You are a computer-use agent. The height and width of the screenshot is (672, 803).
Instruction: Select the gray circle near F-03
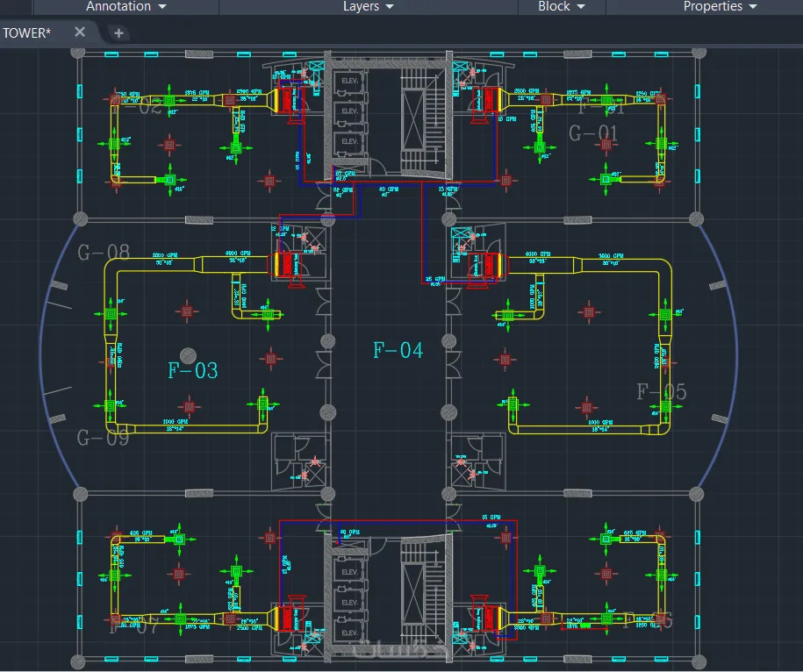click(189, 355)
